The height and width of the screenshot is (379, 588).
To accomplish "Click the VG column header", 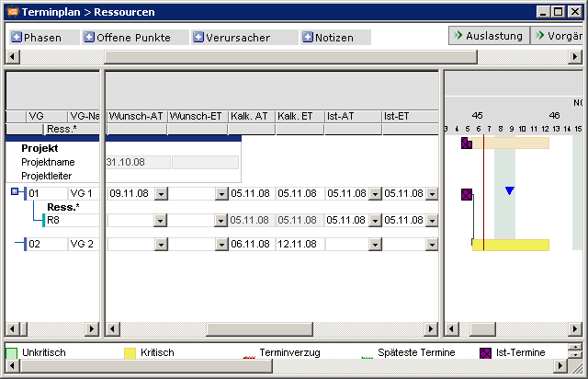I will [x=47, y=117].
